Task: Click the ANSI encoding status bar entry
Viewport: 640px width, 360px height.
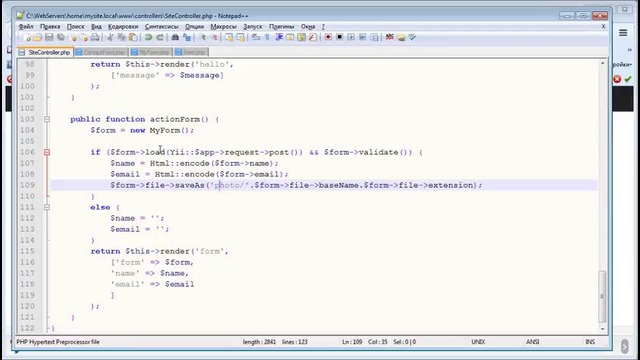Action: click(533, 342)
